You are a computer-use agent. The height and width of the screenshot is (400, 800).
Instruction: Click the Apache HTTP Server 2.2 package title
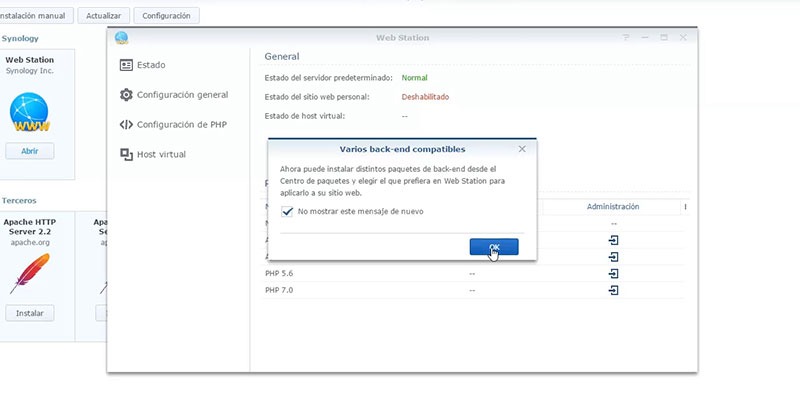click(30, 227)
